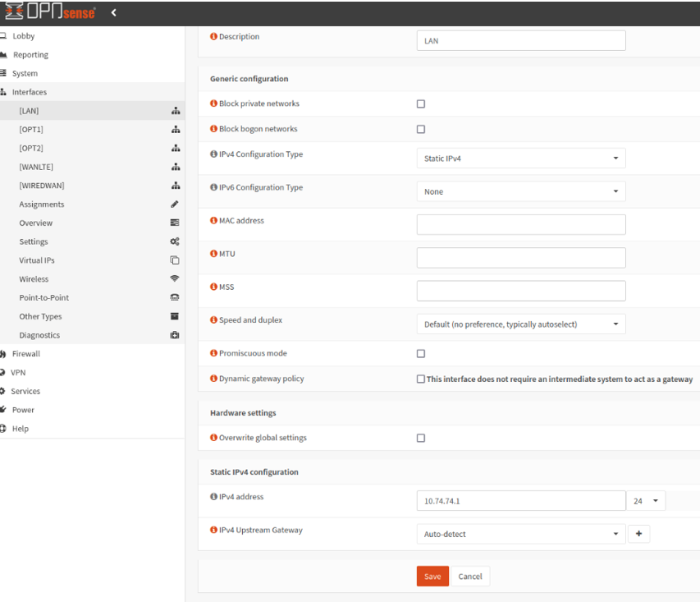
Task: Click the Virtual IPs copy icon
Action: (x=175, y=260)
